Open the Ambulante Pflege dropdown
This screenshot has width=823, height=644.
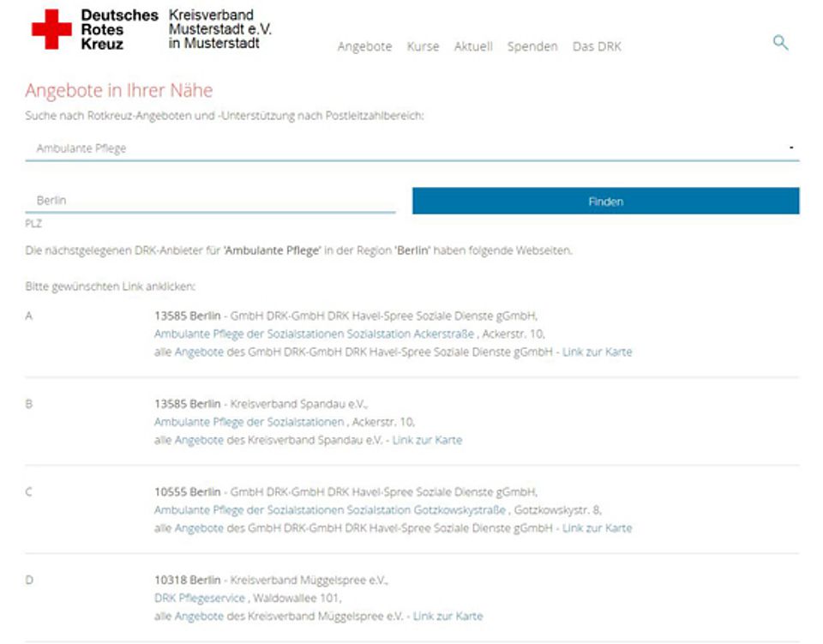tap(411, 148)
